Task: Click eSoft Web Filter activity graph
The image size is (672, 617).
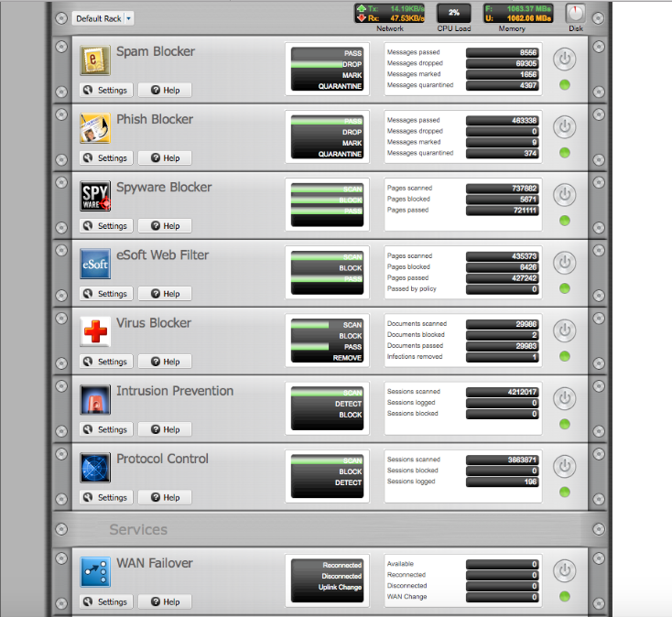Action: [328, 273]
